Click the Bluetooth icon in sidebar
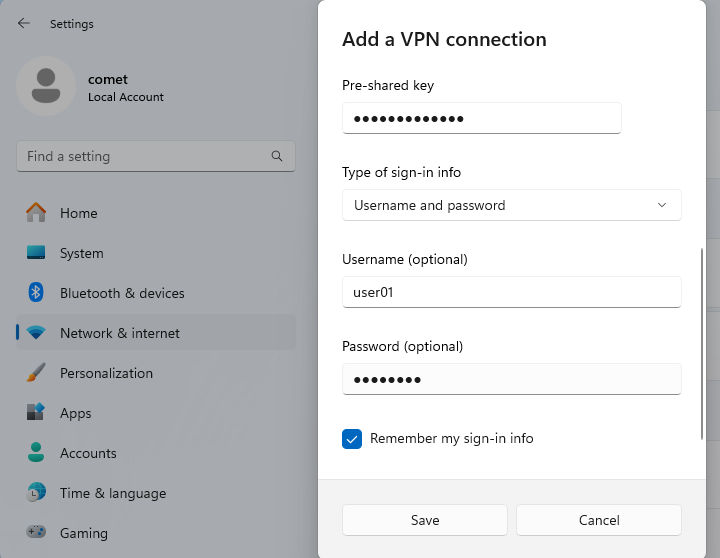 pyautogui.click(x=36, y=293)
